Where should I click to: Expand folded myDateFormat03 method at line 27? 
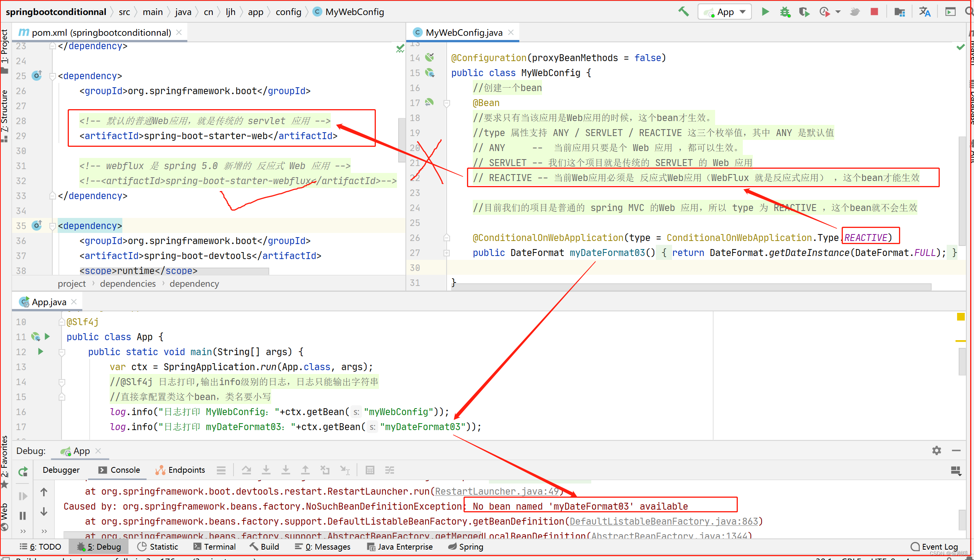446,253
